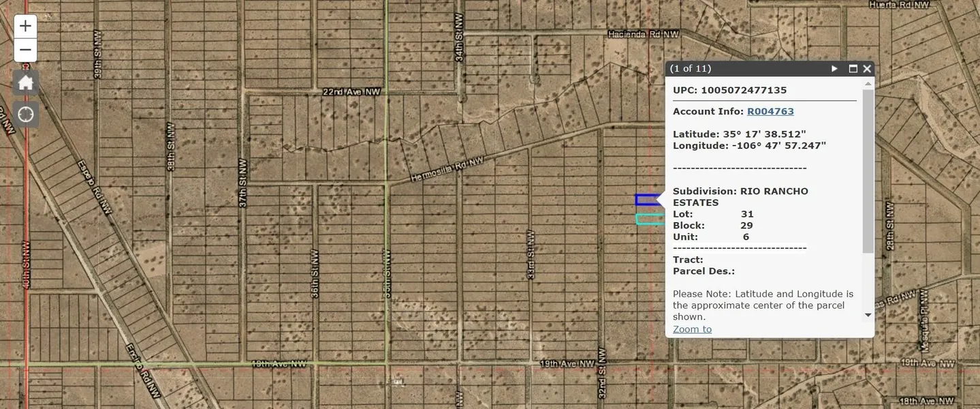The height and width of the screenshot is (409, 980).
Task: Click the popup vertical scrollbar thumb
Action: [868, 170]
